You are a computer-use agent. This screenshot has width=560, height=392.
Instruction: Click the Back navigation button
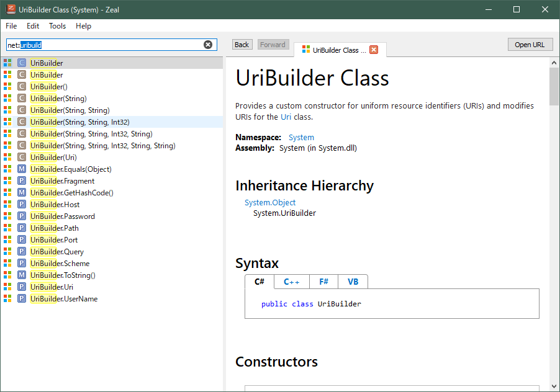pyautogui.click(x=242, y=44)
